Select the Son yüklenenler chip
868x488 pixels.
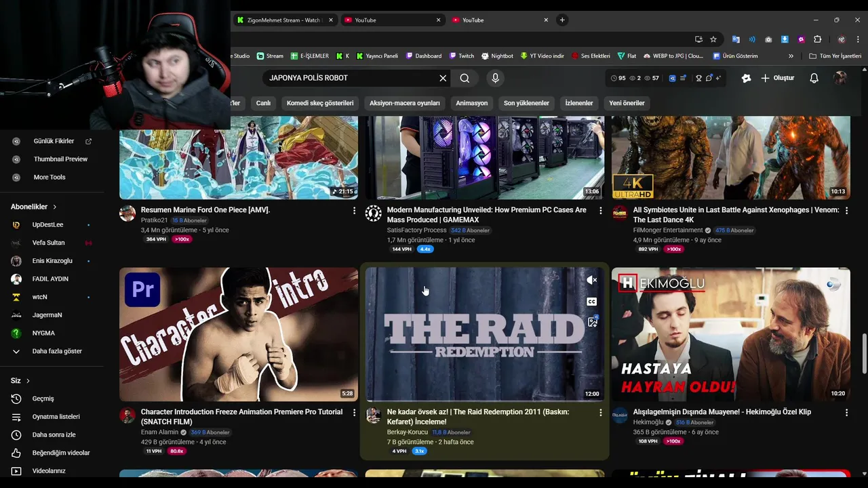526,103
